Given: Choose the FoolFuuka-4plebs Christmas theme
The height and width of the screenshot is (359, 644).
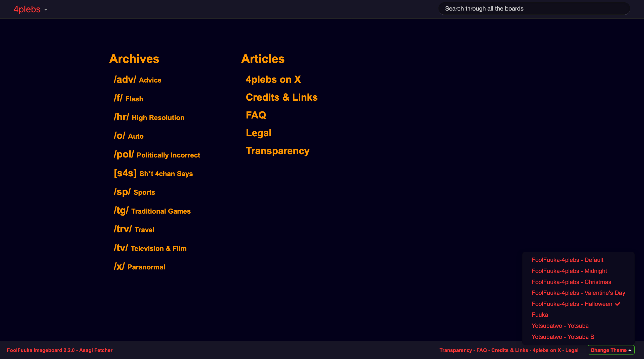Looking at the screenshot, I should click(x=571, y=282).
